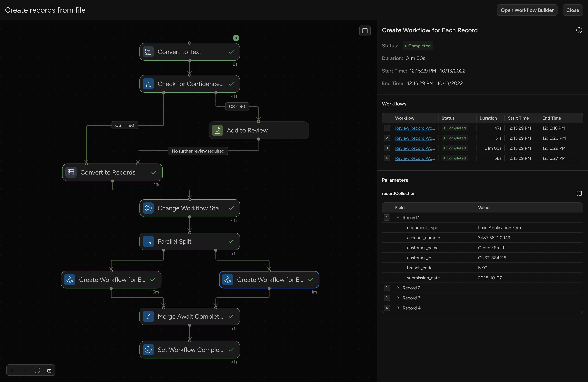Open the Add to Review node icon
Viewport: 588px width, 382px height.
point(217,130)
